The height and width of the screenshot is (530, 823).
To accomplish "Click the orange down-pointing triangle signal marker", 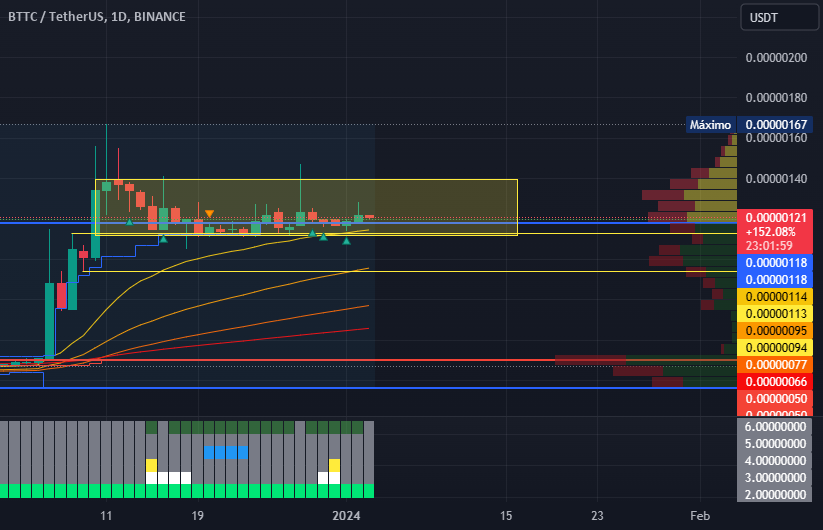I will tap(209, 214).
